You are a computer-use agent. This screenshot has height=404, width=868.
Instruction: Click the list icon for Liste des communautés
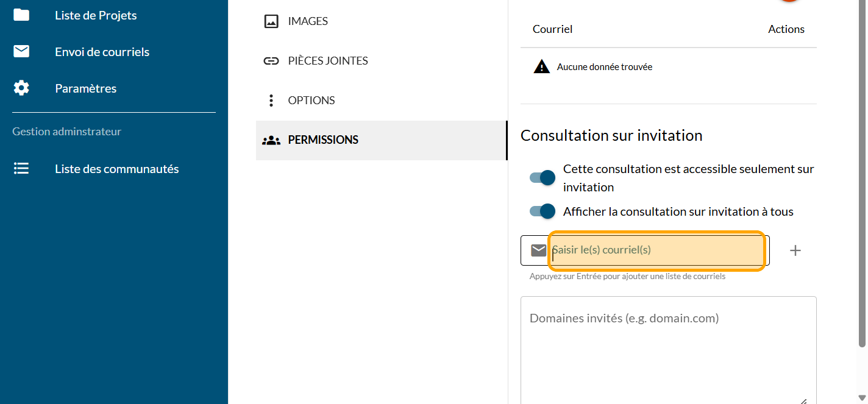coord(21,169)
